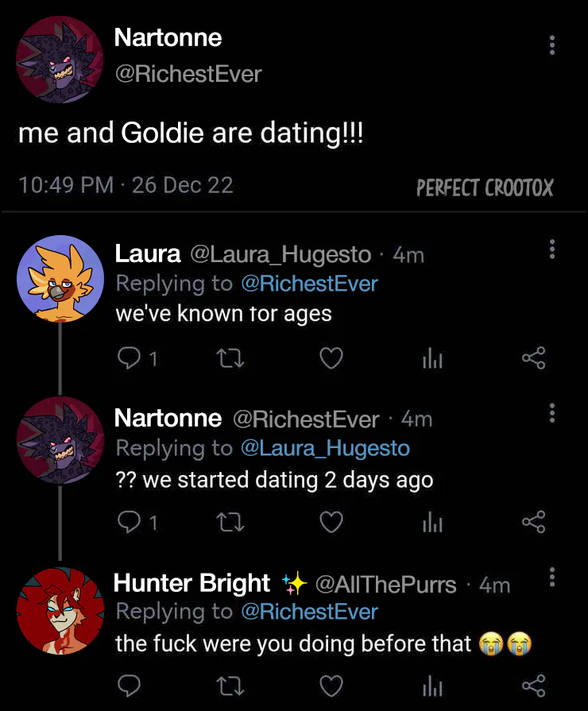
Task: Open Hunter Bright's profile picture
Action: [x=60, y=610]
